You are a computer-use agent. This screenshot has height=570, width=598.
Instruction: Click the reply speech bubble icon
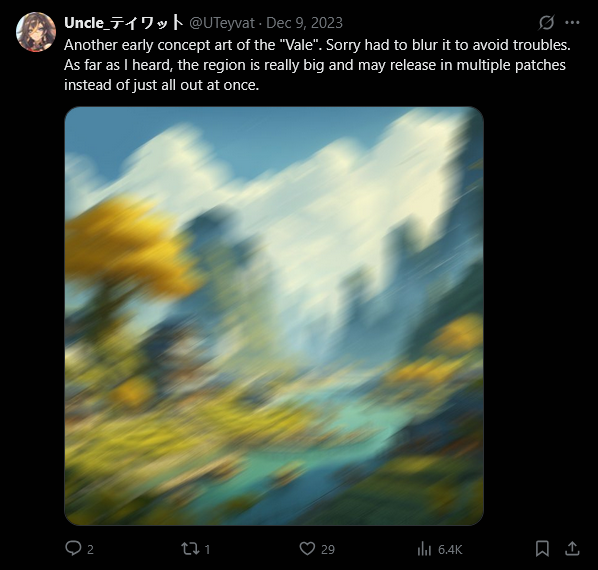(x=73, y=548)
